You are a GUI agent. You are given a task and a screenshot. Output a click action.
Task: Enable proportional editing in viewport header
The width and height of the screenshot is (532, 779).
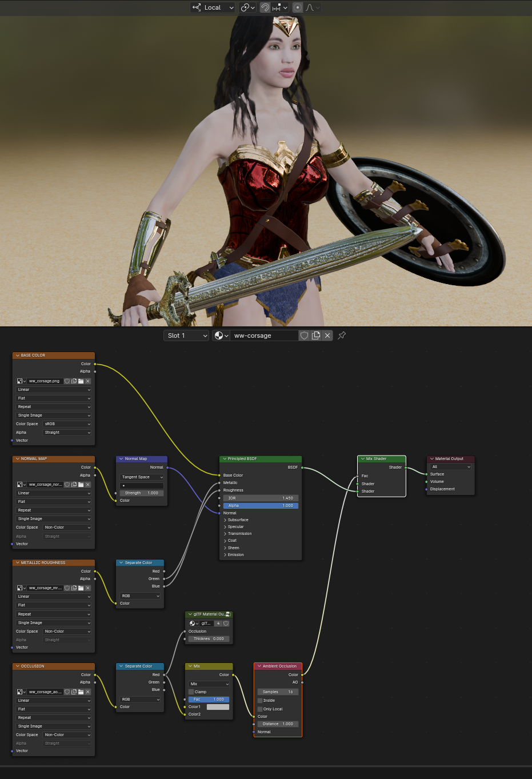(x=298, y=7)
